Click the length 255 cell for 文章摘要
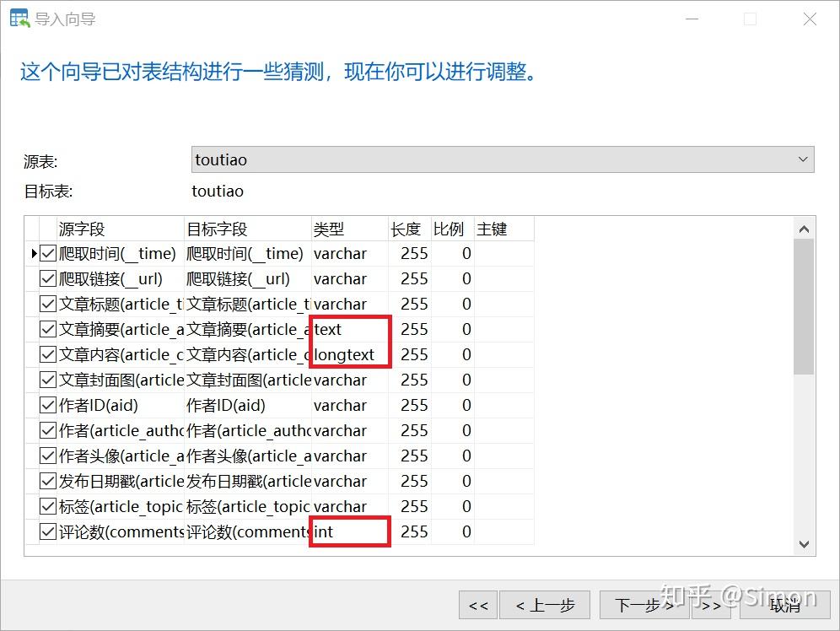The width and height of the screenshot is (840, 631). 409,329
